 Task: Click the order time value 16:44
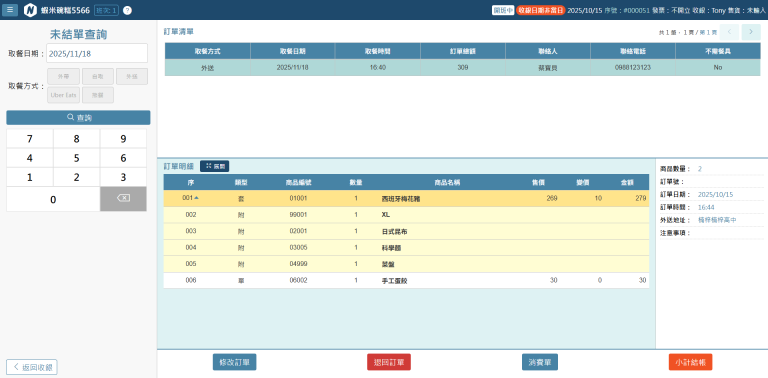pos(706,207)
